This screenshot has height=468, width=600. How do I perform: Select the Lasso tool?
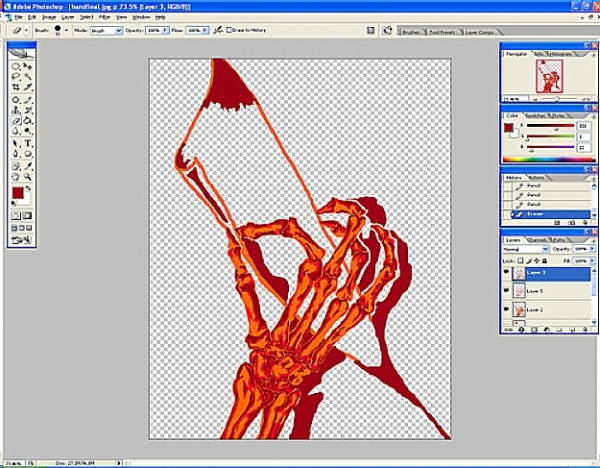(16, 77)
